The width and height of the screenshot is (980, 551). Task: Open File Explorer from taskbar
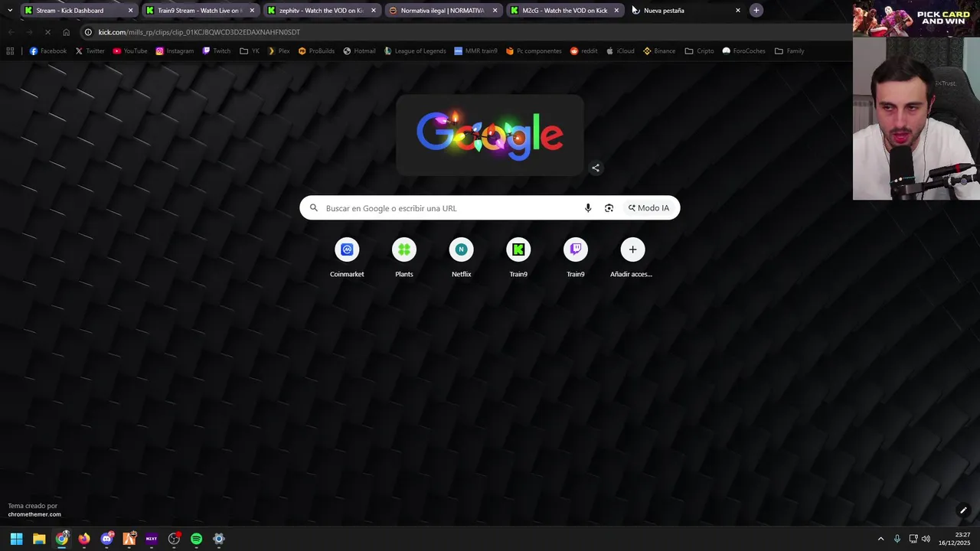tap(39, 539)
